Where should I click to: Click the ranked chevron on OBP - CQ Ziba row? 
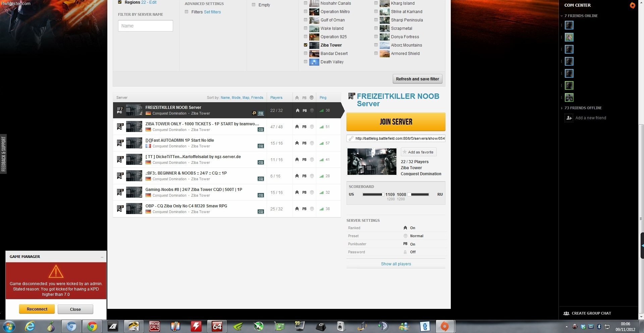coord(297,209)
